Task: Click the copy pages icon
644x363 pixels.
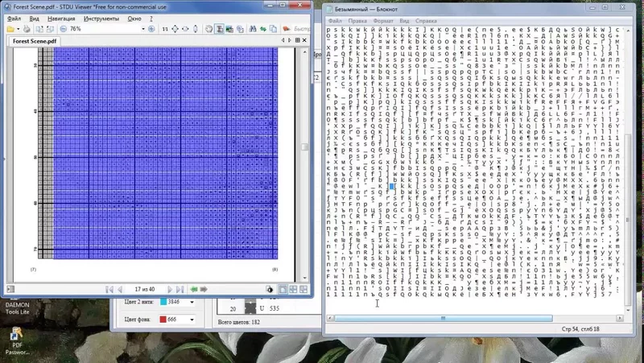Action: click(x=273, y=29)
